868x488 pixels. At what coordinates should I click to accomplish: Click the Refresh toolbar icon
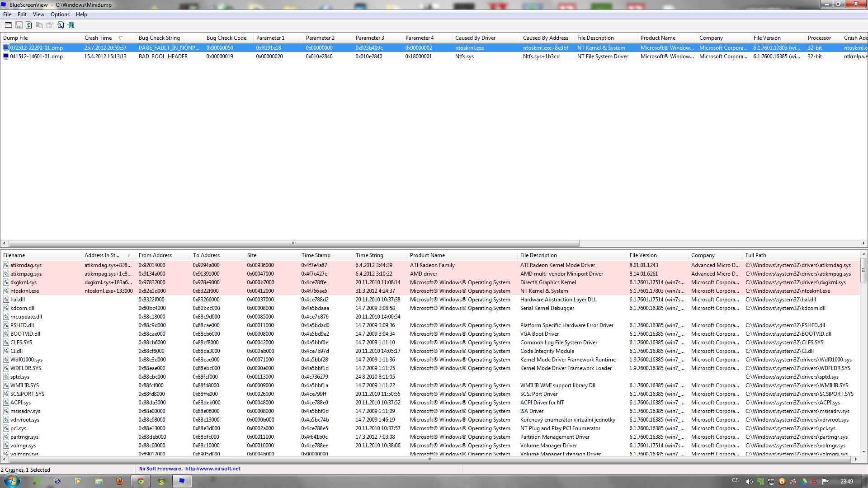click(x=29, y=25)
